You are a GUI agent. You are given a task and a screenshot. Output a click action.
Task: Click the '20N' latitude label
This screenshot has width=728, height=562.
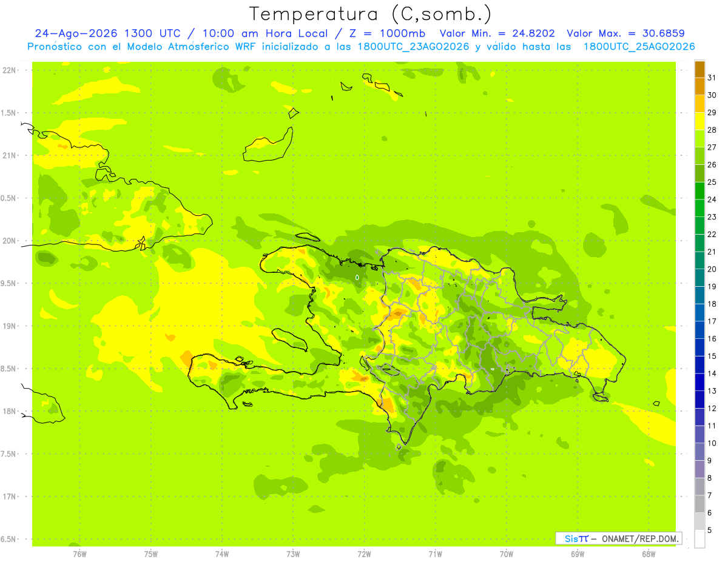click(x=10, y=241)
